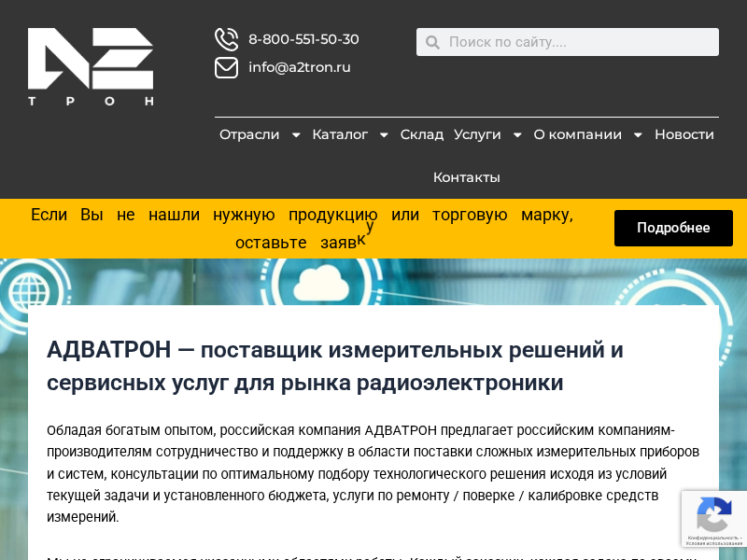Open the info@a2tron.ru email link
Screen dimensions: 747x560
pyautogui.click(x=299, y=67)
